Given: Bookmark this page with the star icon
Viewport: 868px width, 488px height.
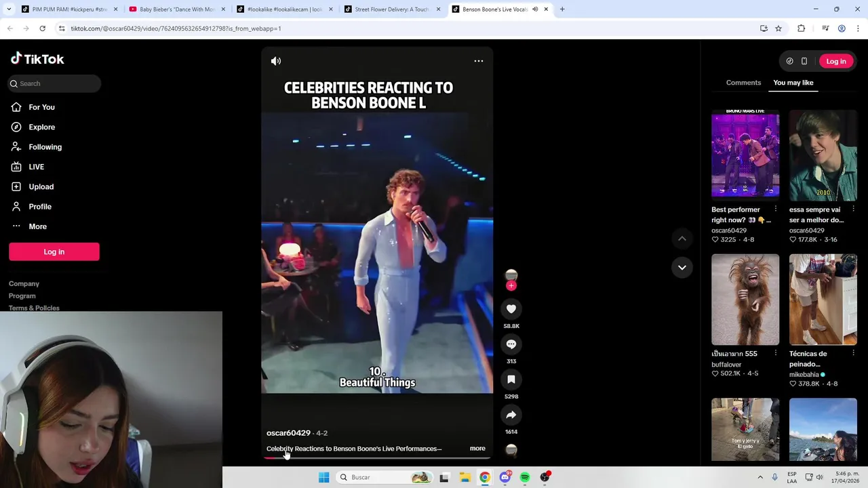Looking at the screenshot, I should coord(778,28).
